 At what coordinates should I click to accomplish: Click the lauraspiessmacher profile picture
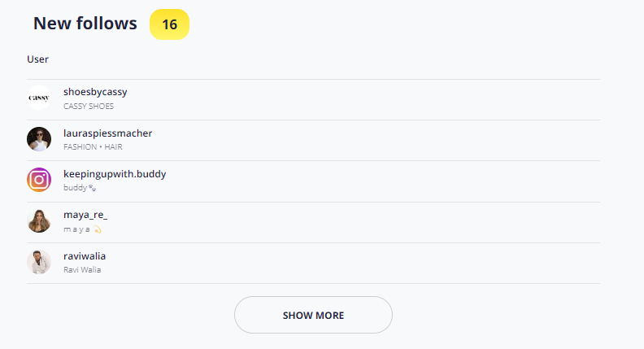[39, 139]
